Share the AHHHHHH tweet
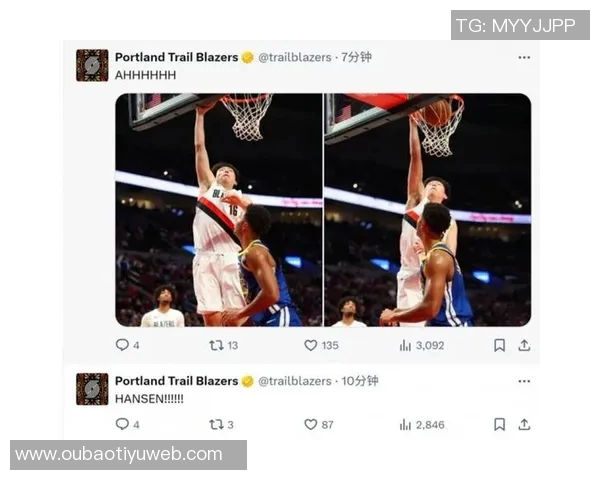Screen dimensions: 600x480 point(524,345)
